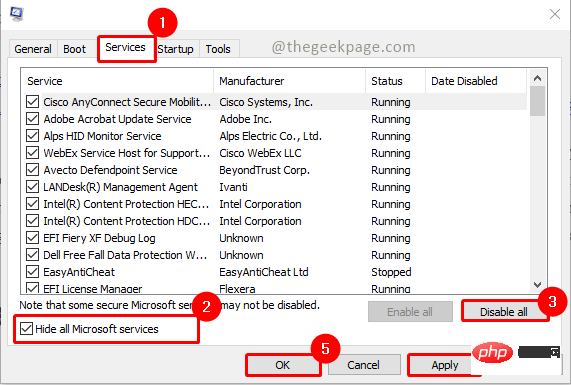The image size is (571, 385).
Task: Toggle EFI Fiery XF Debug Log checkbox
Action: pos(32,238)
